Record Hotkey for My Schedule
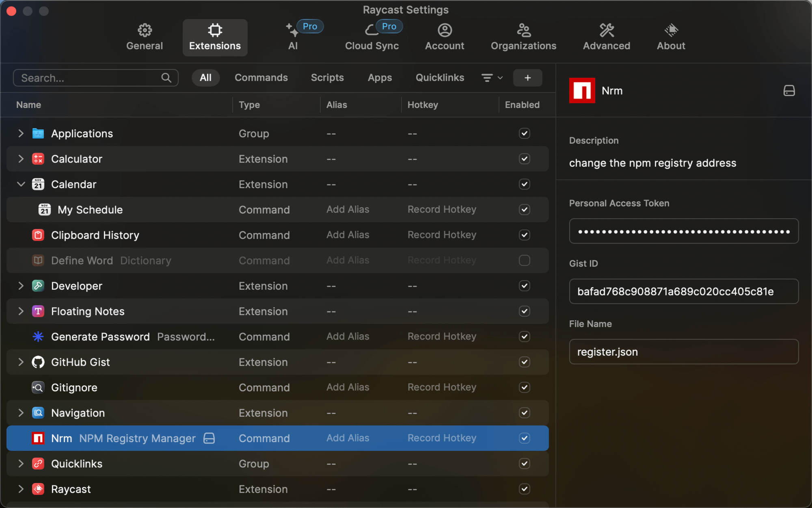 point(442,210)
